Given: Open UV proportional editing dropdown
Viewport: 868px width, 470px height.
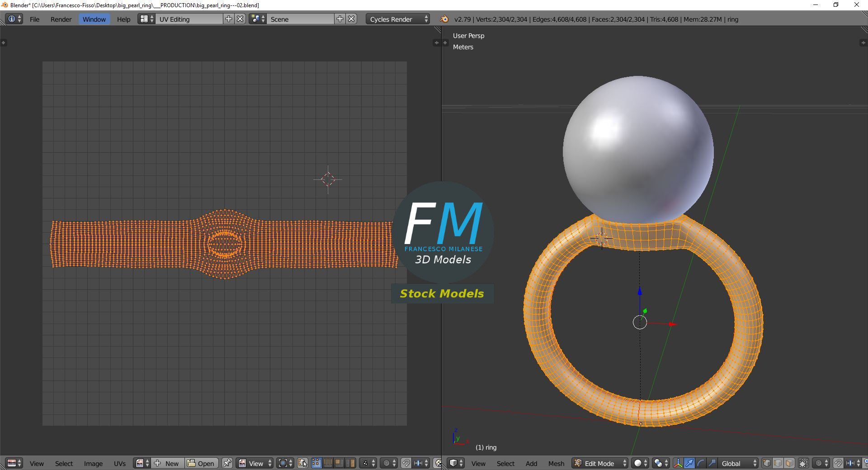Looking at the screenshot, I should [389, 463].
